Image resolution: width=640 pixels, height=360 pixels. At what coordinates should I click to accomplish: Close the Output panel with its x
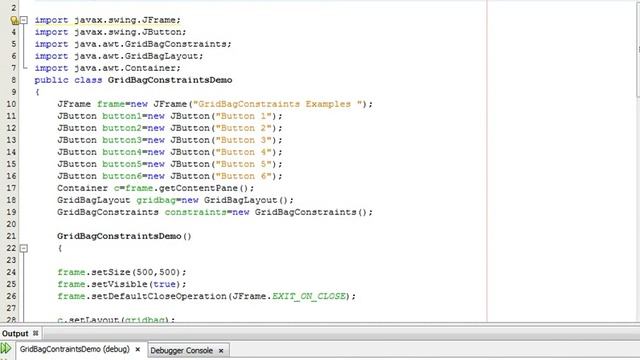(36, 333)
